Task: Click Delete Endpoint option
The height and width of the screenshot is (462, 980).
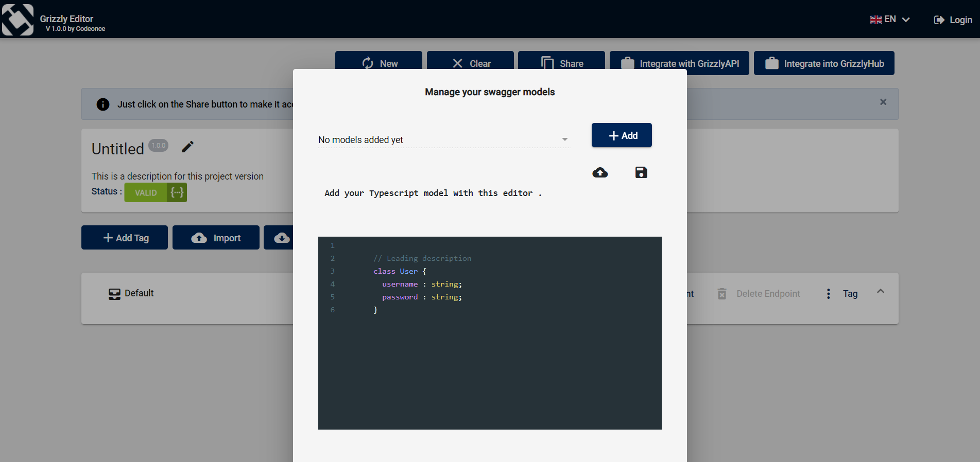Action: pyautogui.click(x=768, y=294)
